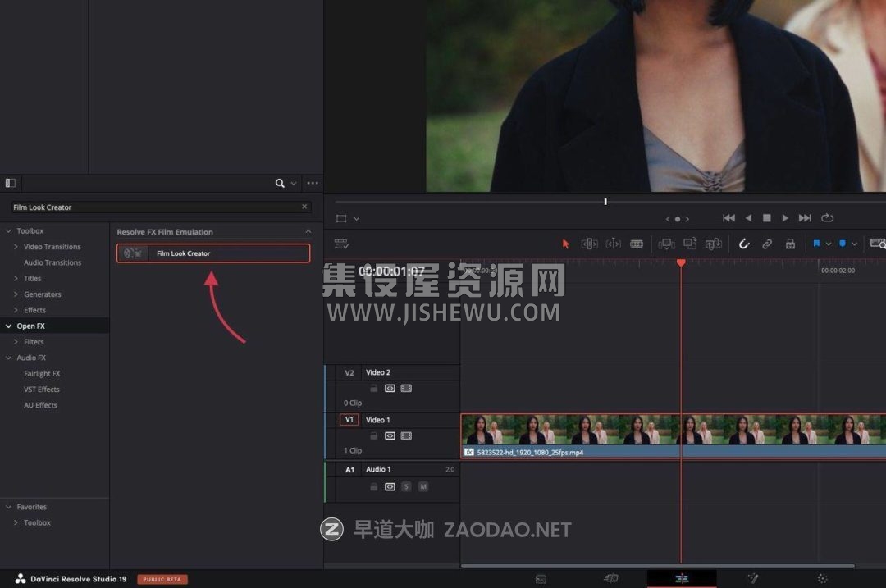Collapse the Toolbox tree group
Screen dimensions: 886x588
[x=8, y=231]
